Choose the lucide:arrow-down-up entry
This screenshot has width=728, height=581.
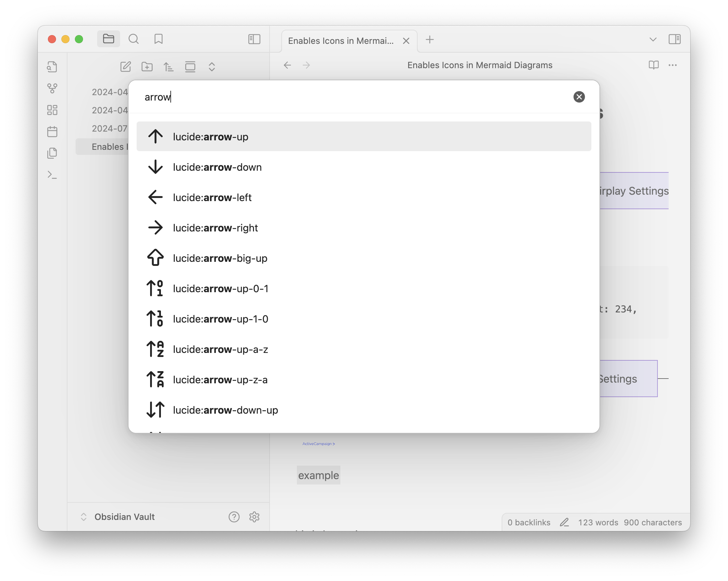coord(364,410)
